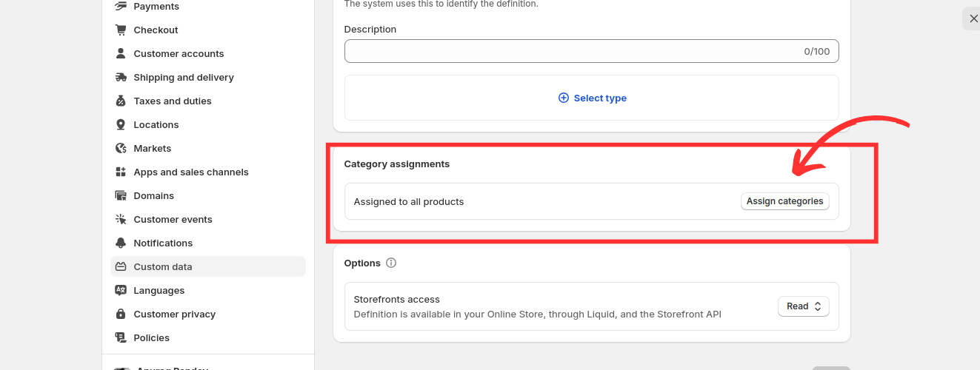Go to Customer events settings
This screenshot has height=370, width=980.
click(x=173, y=219)
